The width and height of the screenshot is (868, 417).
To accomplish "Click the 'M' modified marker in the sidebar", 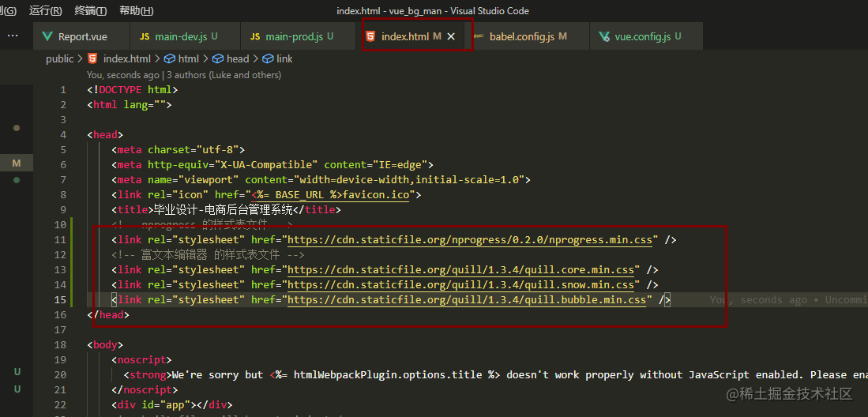I will tap(16, 163).
